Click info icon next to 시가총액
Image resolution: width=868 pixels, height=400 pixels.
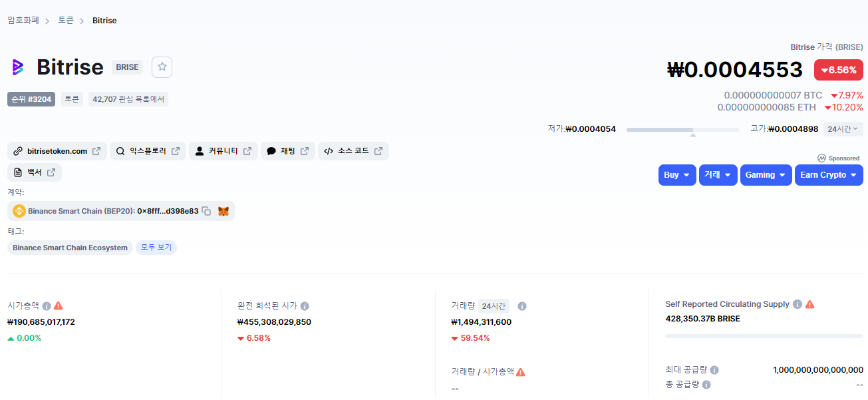(x=47, y=306)
